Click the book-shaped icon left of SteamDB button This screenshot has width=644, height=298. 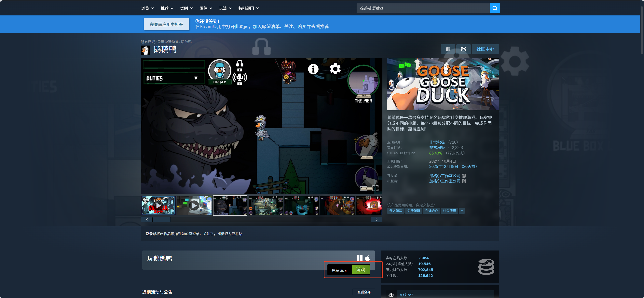(x=448, y=49)
